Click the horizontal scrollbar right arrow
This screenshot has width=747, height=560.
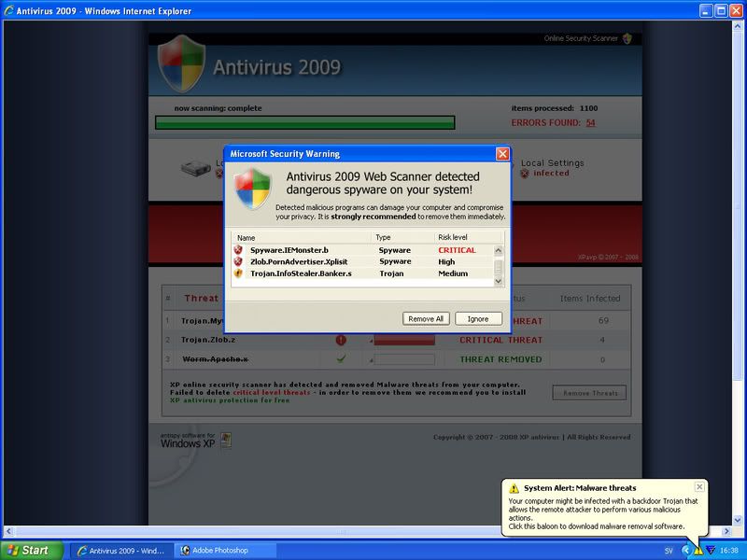(726, 531)
